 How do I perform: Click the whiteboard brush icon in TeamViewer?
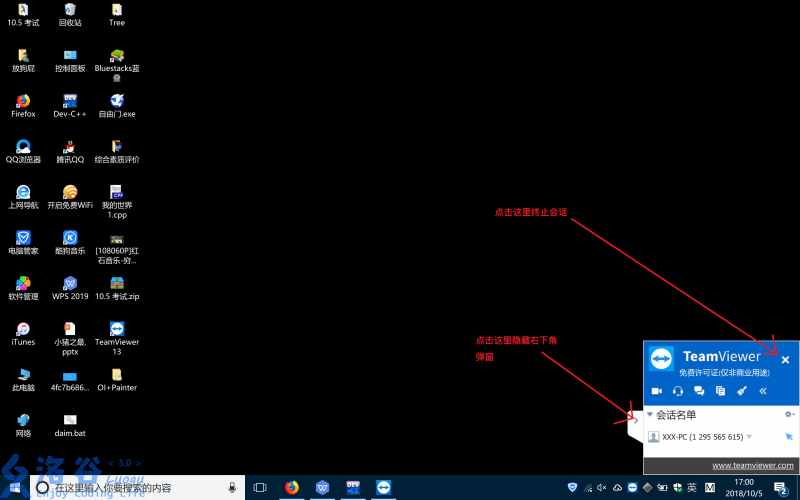pos(741,391)
